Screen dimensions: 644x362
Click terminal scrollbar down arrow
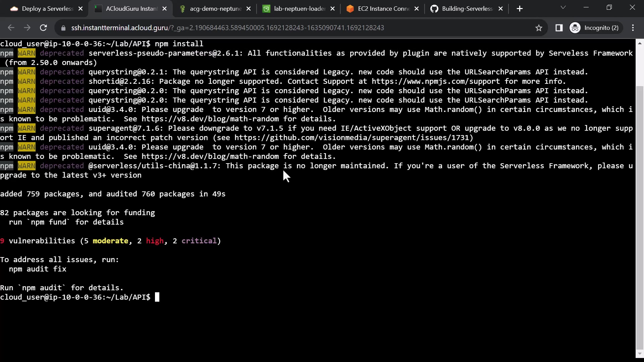(x=639, y=353)
